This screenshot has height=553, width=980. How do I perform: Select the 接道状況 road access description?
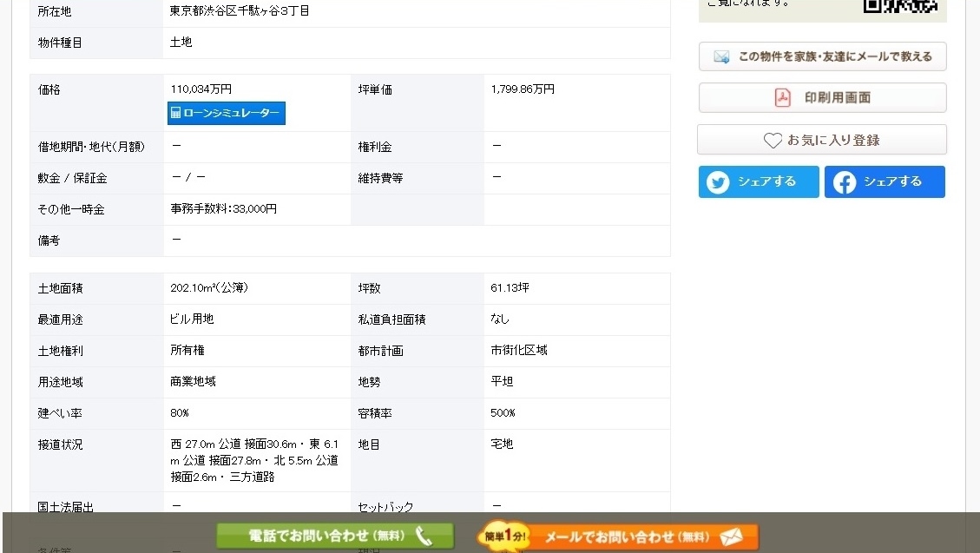coord(254,460)
